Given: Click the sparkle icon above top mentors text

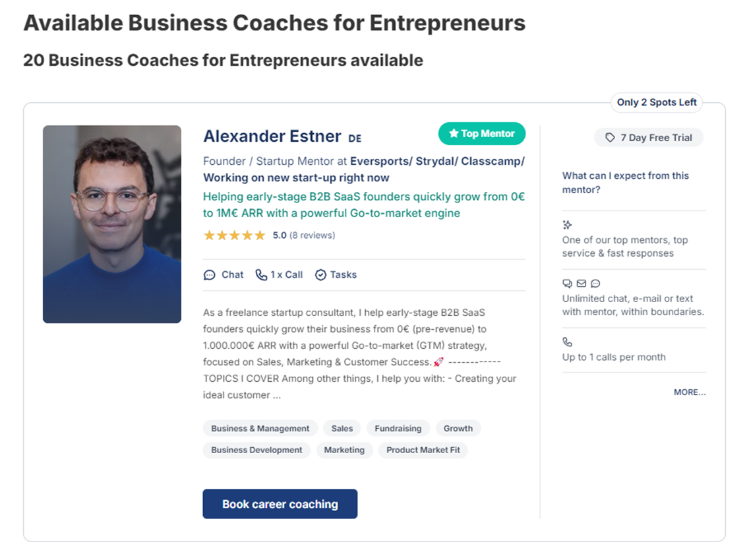Looking at the screenshot, I should tap(567, 224).
